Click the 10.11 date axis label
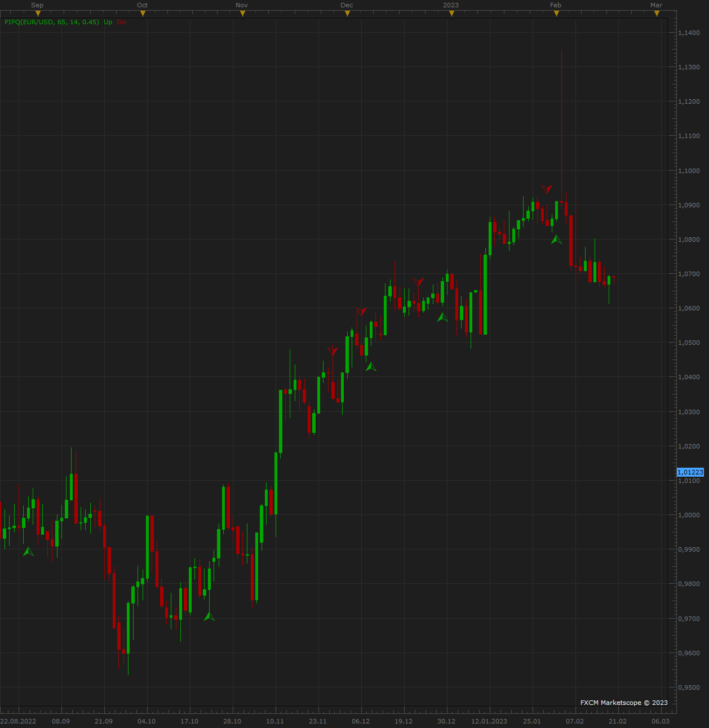The image size is (709, 728). click(x=275, y=721)
